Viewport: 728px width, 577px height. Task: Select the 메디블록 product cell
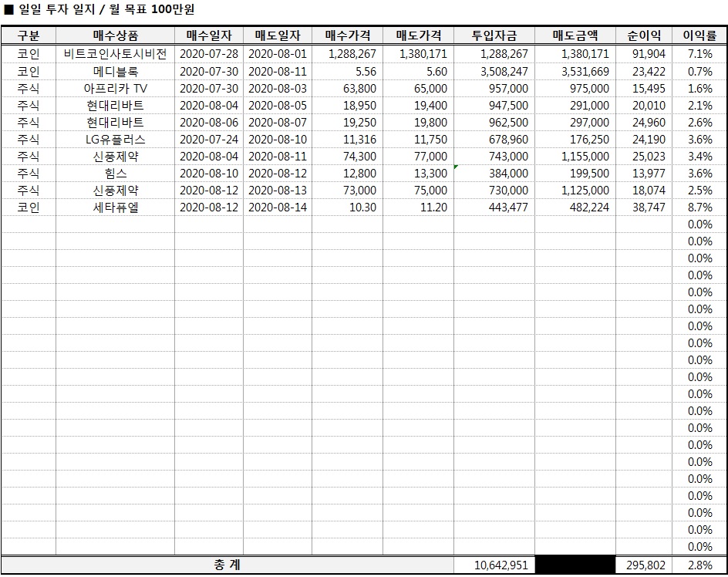click(x=115, y=72)
